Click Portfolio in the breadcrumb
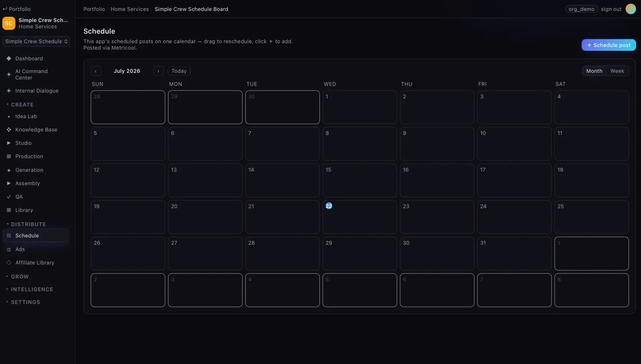Image resolution: width=641 pixels, height=364 pixels. [x=94, y=9]
